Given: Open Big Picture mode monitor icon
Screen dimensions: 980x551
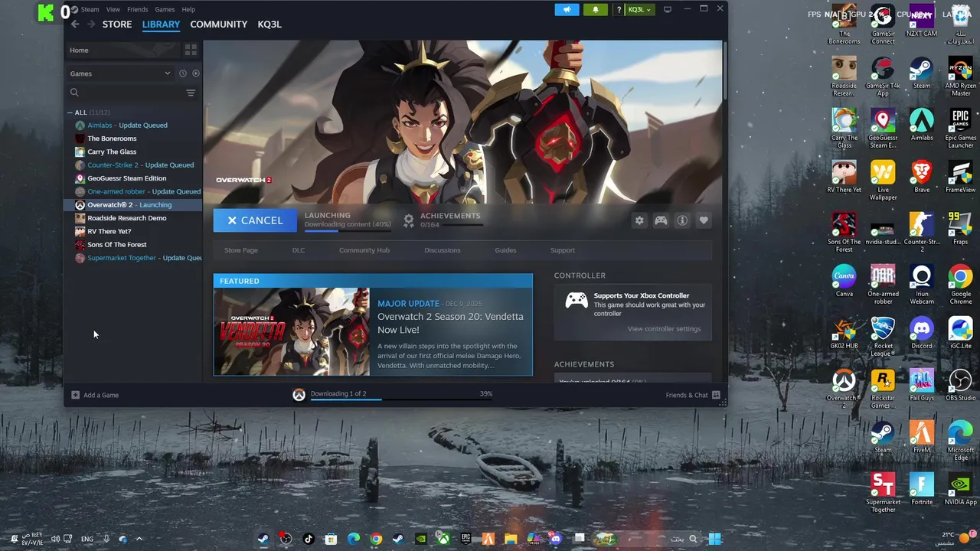Looking at the screenshot, I should 668,9.
